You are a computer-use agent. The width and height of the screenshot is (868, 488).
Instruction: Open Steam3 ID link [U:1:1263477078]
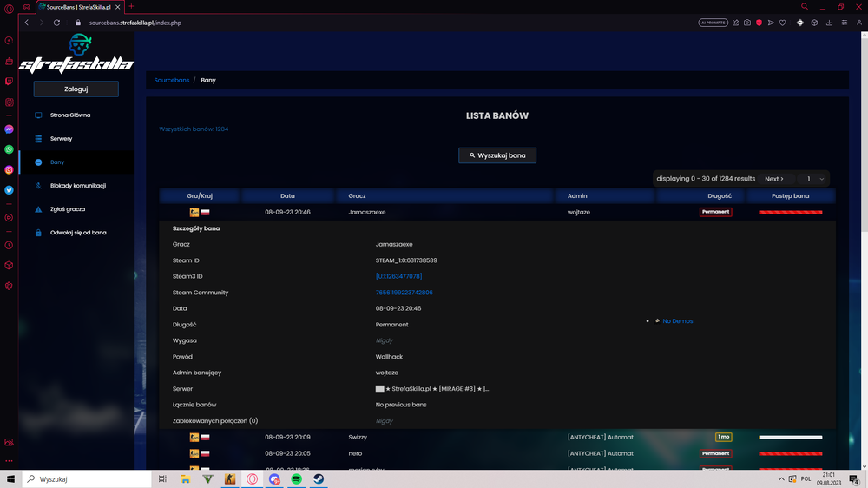[x=398, y=276]
